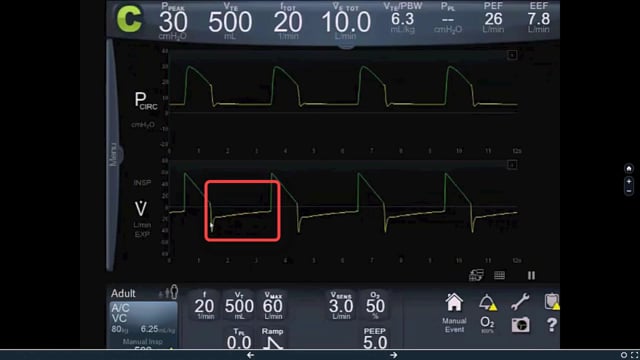640x360 pixels.
Task: Expand the flow waveform scale control
Action: click(x=512, y=165)
